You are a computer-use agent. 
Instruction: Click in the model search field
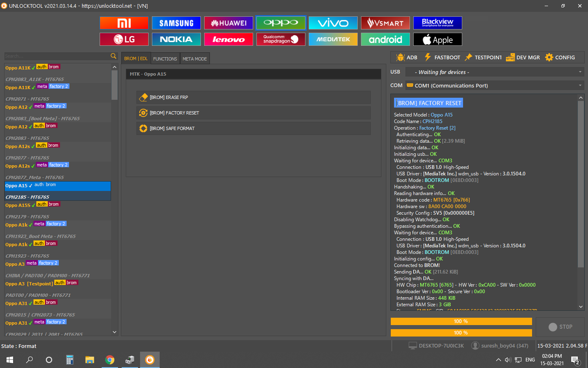(57, 56)
